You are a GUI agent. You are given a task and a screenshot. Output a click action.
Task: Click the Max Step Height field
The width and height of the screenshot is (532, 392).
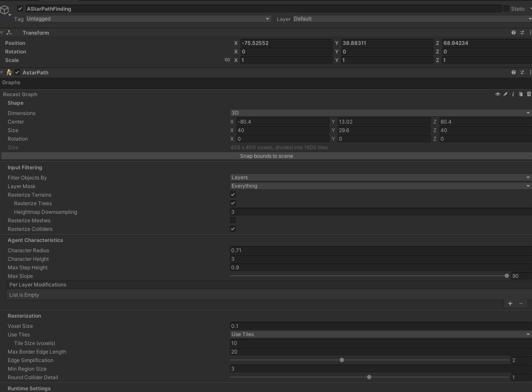click(381, 268)
